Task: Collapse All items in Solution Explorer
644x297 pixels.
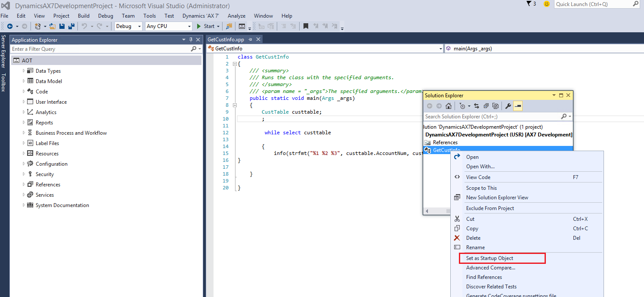Action: tap(486, 106)
